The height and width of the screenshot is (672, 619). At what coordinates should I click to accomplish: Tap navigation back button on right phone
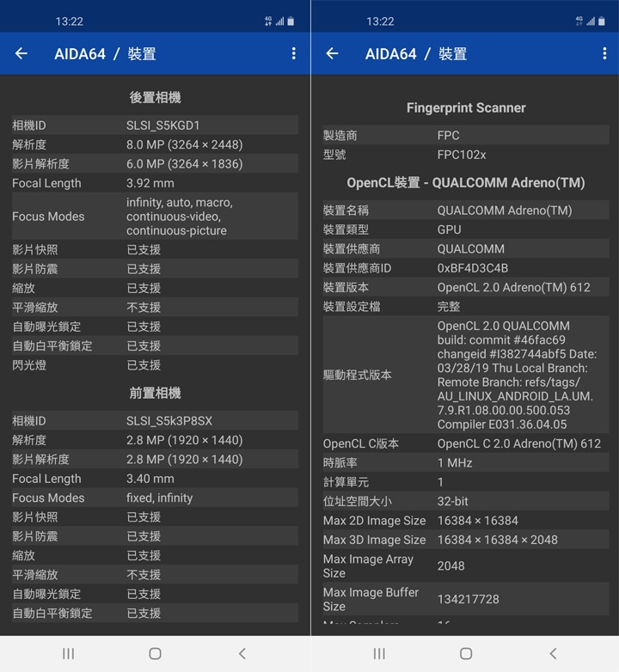pyautogui.click(x=553, y=654)
